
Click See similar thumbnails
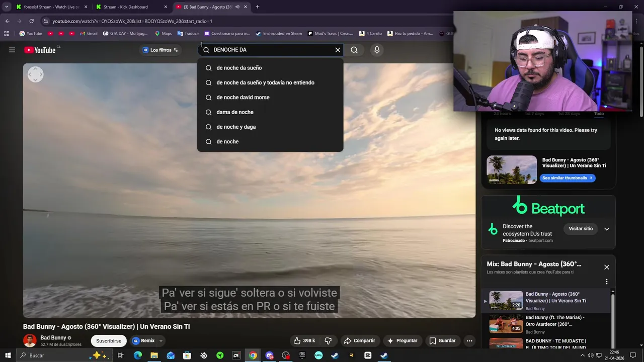(568, 178)
